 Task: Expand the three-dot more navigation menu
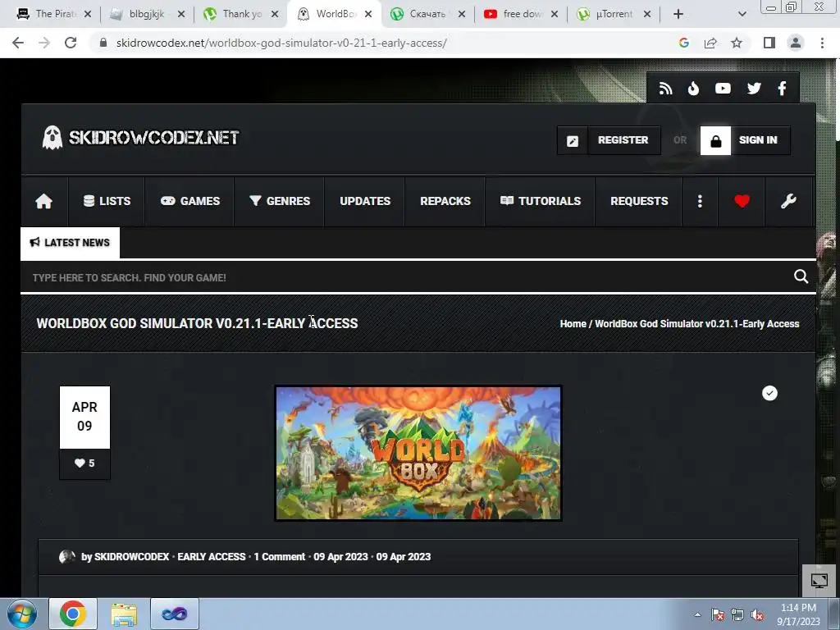700,202
